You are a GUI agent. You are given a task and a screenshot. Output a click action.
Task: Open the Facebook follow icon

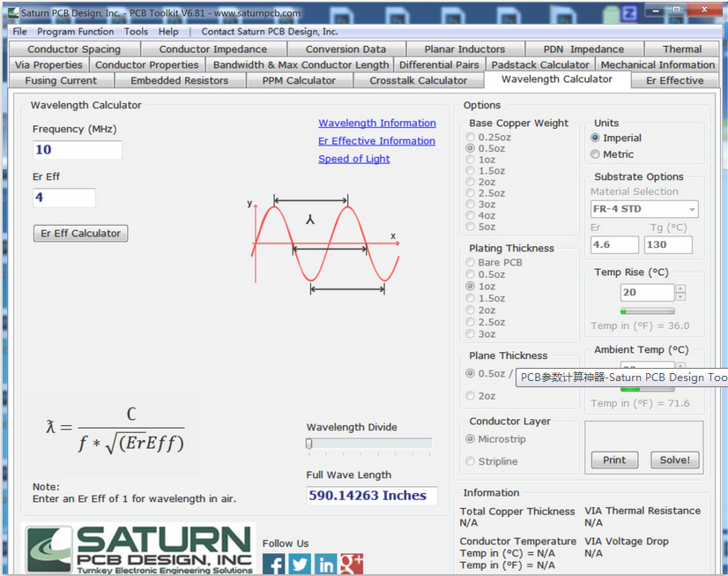pos(273,564)
